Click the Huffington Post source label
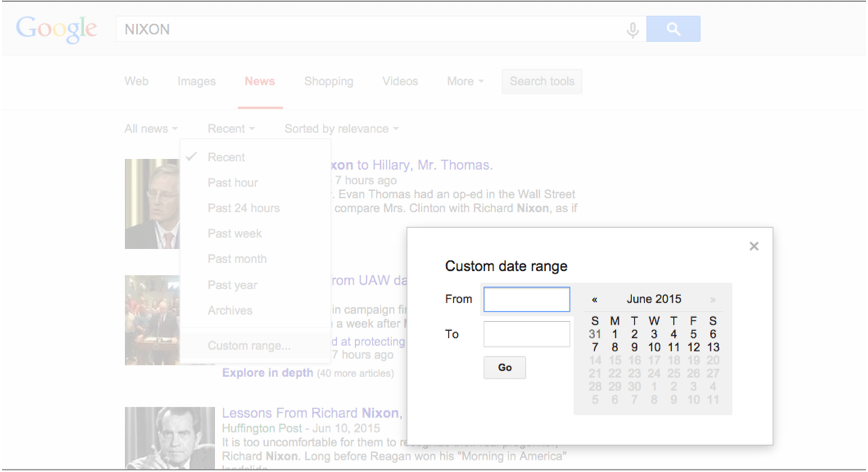The image size is (868, 472). [262, 428]
